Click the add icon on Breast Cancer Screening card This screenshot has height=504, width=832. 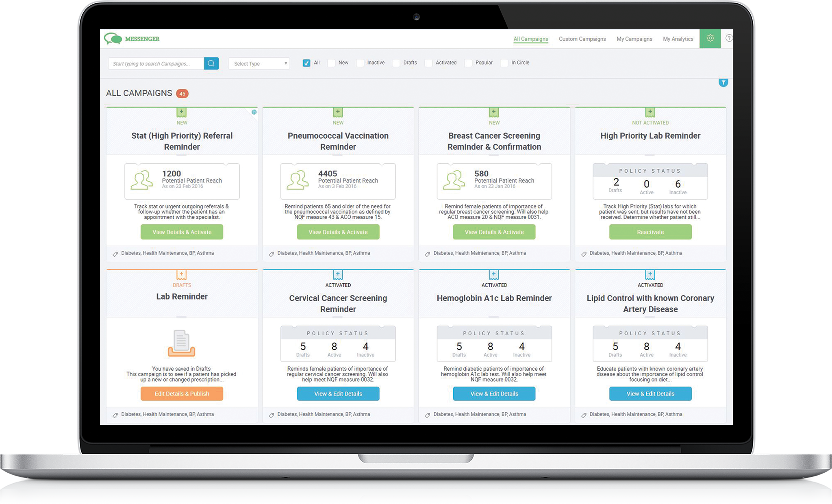click(493, 112)
